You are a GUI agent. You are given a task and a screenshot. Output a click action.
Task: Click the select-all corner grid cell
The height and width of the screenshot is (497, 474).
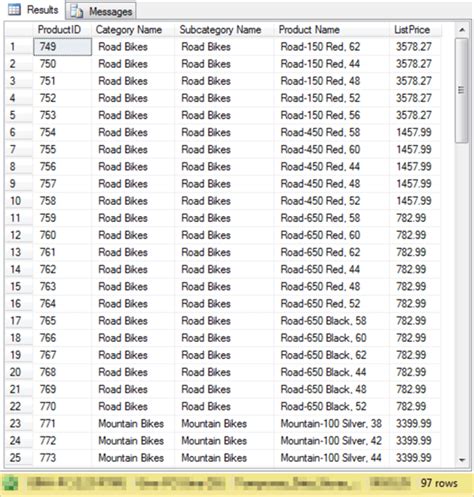coord(19,30)
